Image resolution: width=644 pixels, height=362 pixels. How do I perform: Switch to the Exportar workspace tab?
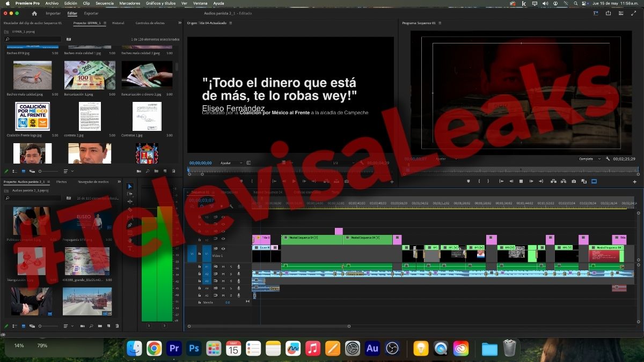coord(91,13)
